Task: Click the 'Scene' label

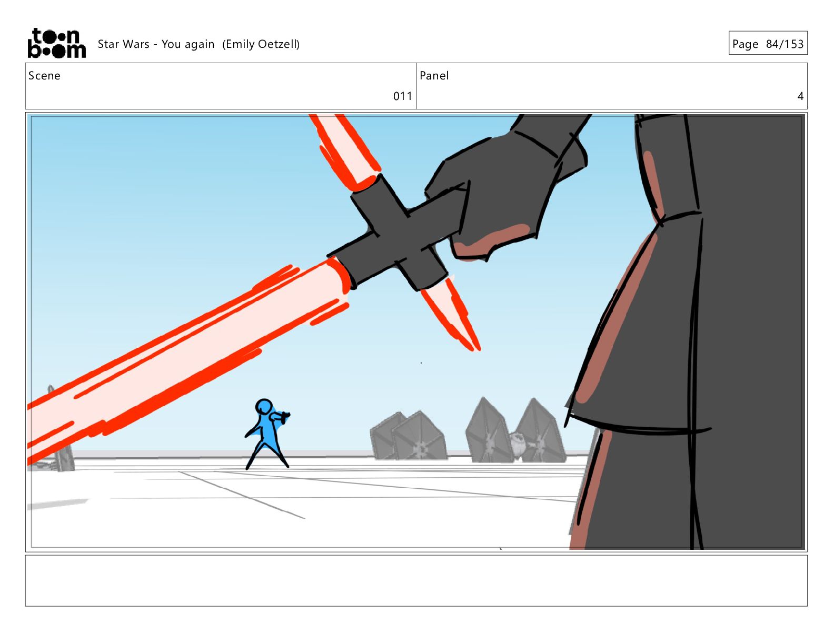Action: (44, 76)
